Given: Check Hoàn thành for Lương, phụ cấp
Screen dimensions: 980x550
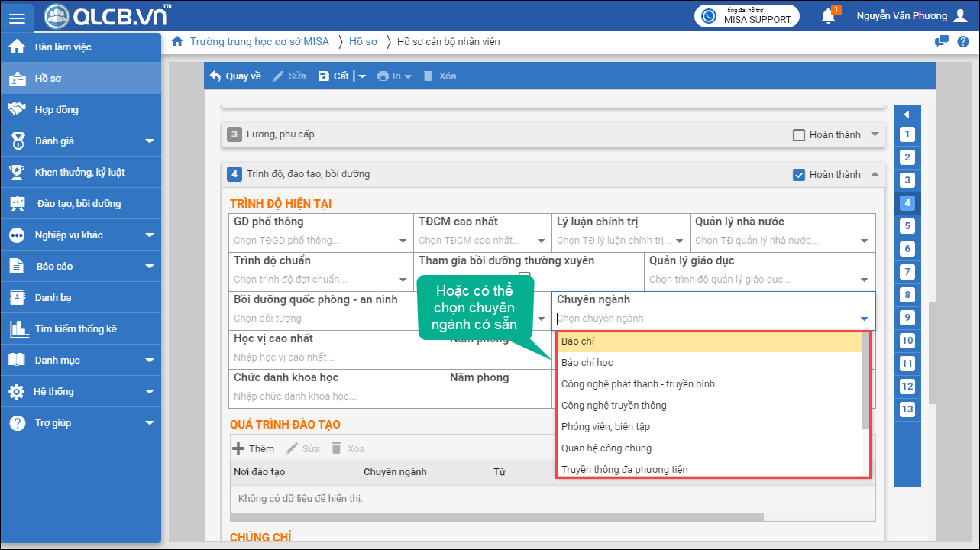Looking at the screenshot, I should (799, 135).
